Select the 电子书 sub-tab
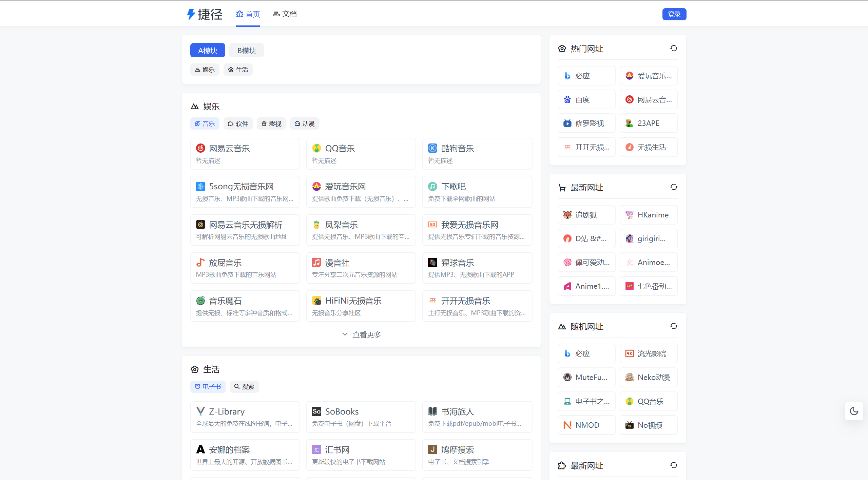868x480 pixels. tap(208, 387)
